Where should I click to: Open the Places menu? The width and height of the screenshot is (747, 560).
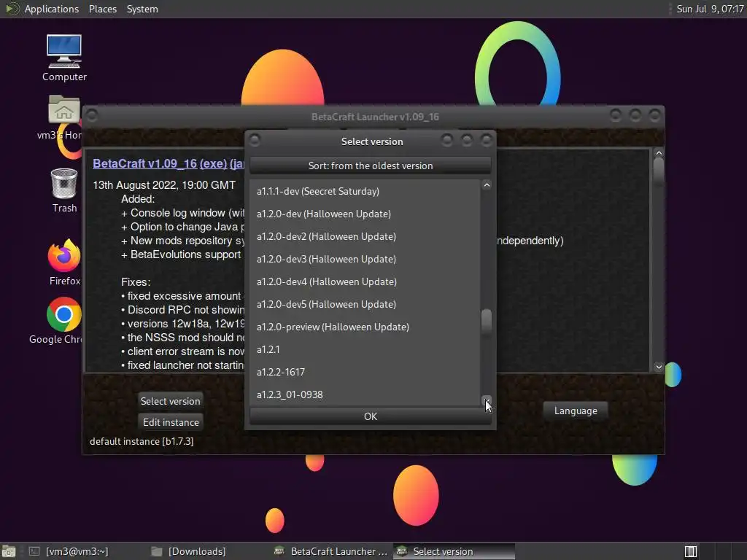(x=102, y=9)
